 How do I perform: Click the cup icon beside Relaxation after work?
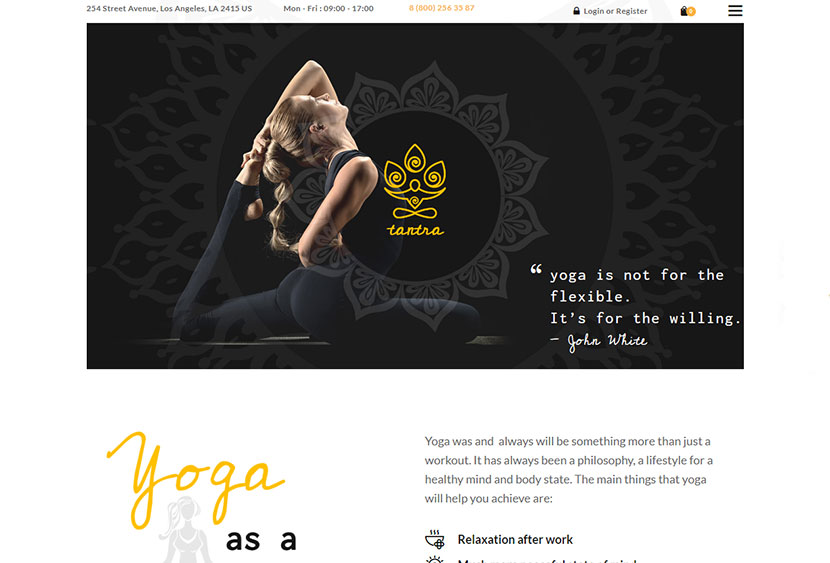tap(435, 539)
